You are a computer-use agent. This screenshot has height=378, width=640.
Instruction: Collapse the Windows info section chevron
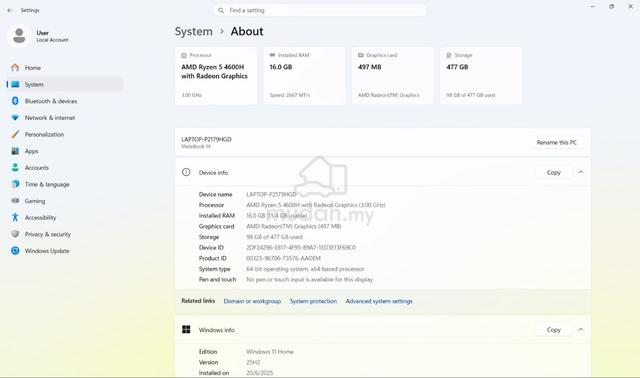(x=580, y=329)
